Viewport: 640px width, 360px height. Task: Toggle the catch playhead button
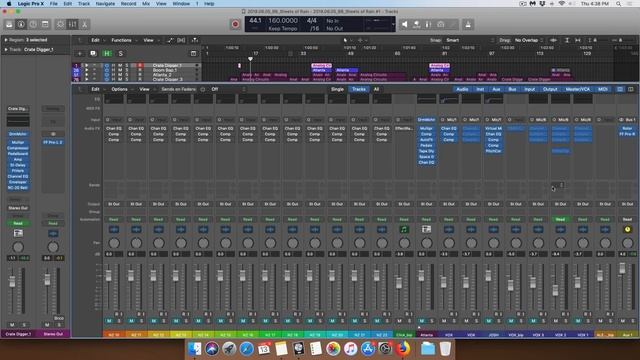coord(195,40)
